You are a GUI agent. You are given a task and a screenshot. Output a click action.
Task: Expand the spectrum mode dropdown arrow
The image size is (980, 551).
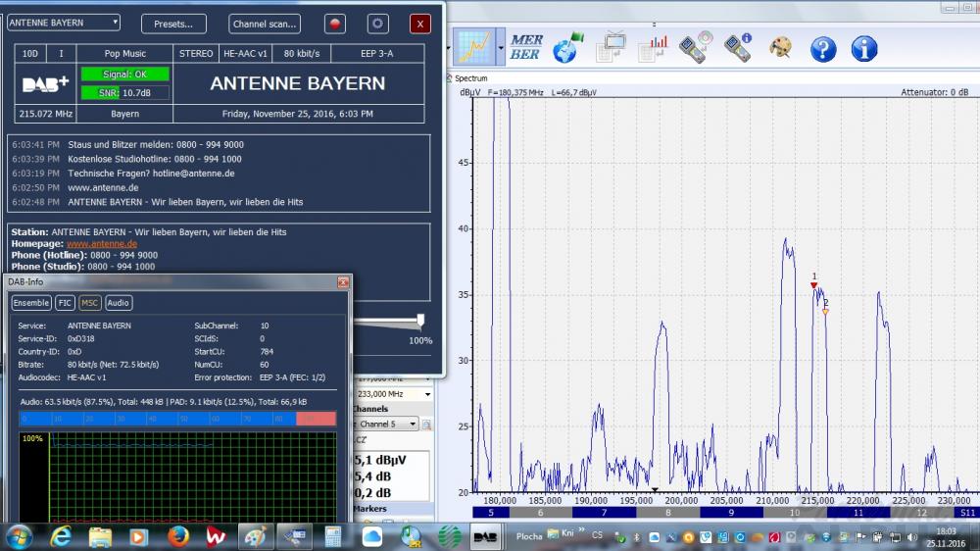[501, 47]
